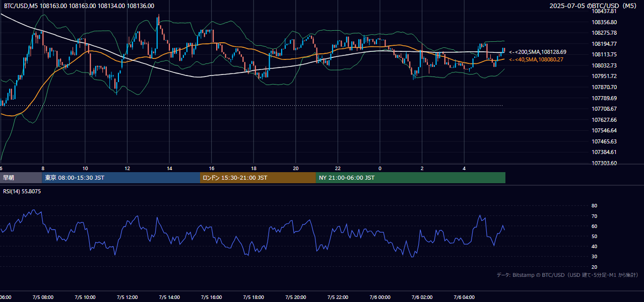
Task: Click the RSI scale value 70
Action: coord(594,216)
